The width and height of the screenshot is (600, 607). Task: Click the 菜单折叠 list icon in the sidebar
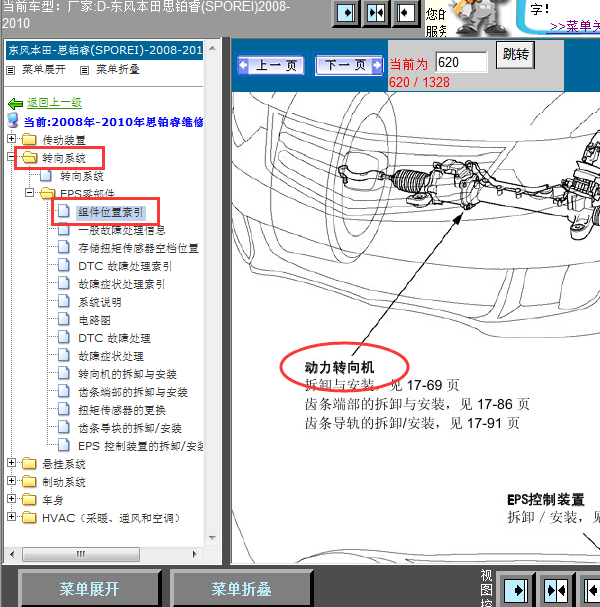click(x=84, y=70)
